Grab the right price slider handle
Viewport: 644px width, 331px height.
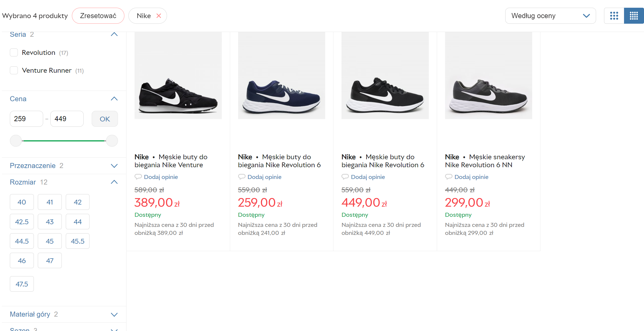(x=112, y=141)
